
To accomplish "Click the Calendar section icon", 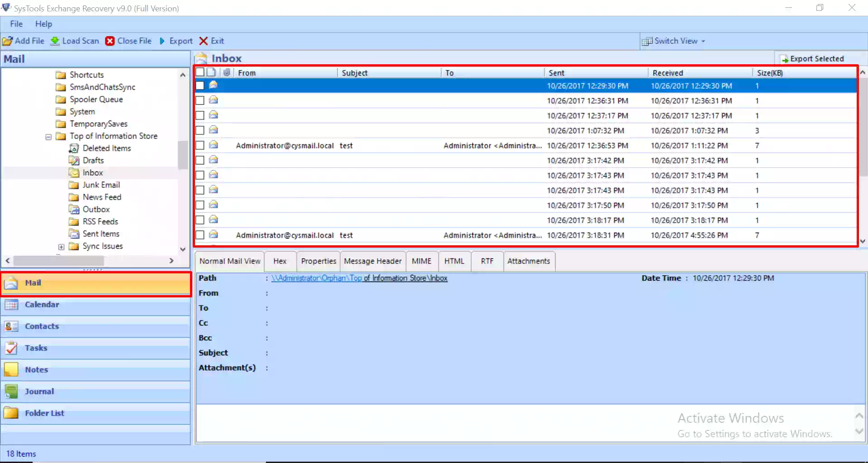I will pos(11,305).
